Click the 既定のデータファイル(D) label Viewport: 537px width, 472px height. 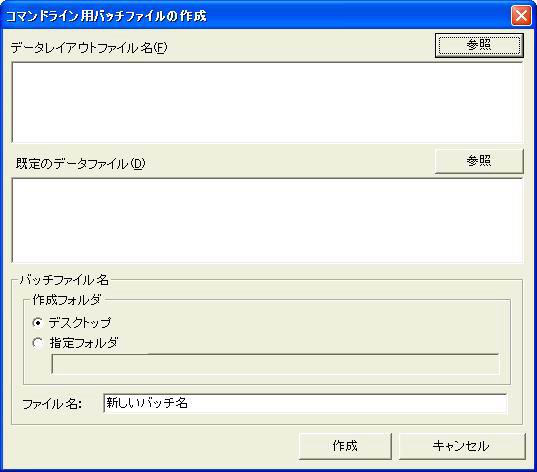pyautogui.click(x=80, y=163)
